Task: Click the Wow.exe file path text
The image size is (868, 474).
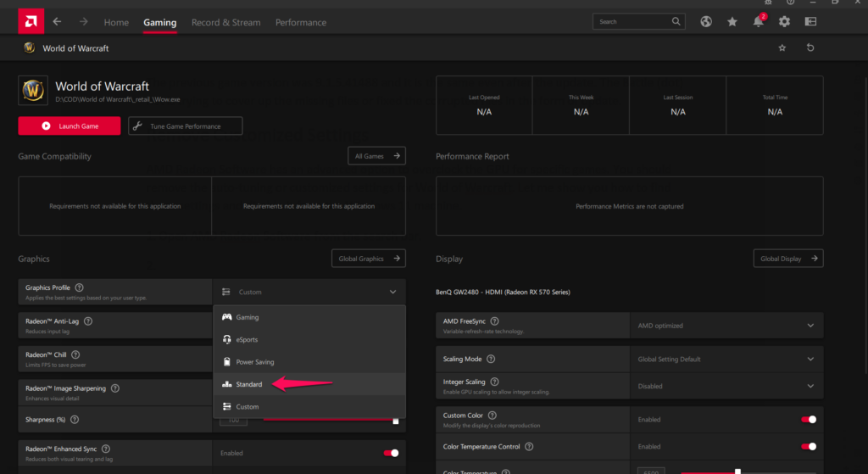Action: click(x=117, y=100)
